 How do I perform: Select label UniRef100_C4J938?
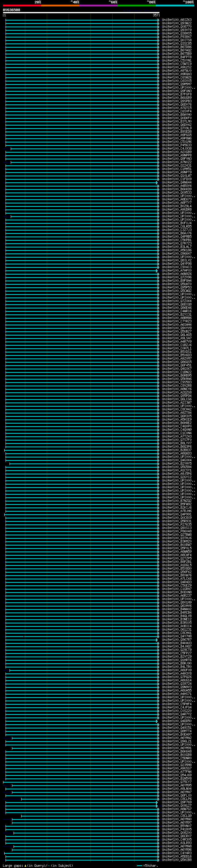tap(176, 149)
